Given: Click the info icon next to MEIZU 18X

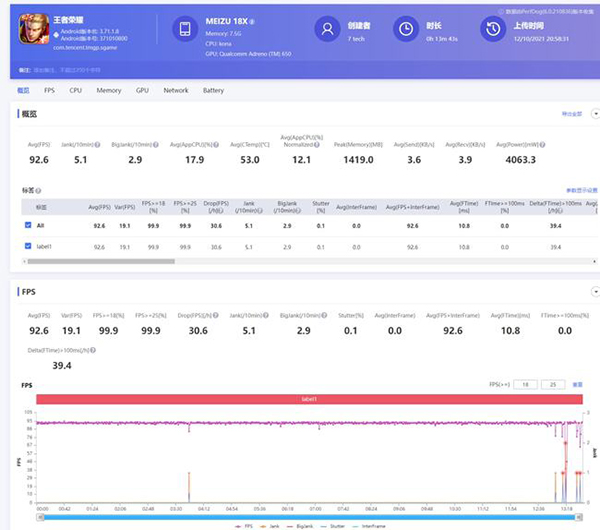Looking at the screenshot, I should click(252, 20).
